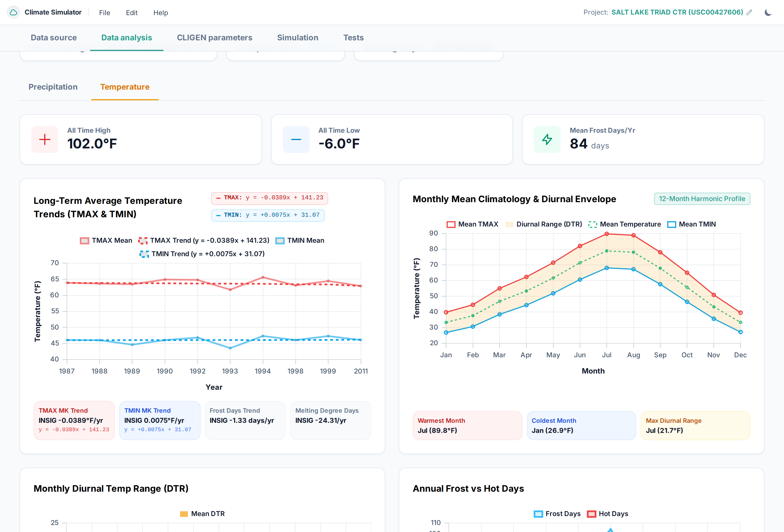Toggle the Mean TMIN legend entry
784x532 pixels.
[692, 224]
